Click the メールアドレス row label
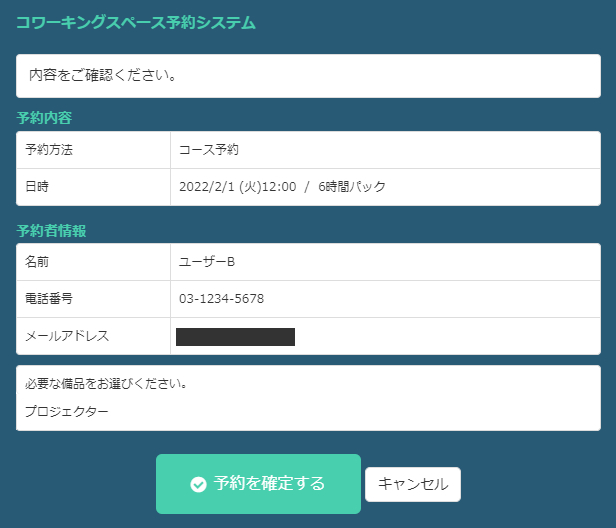 pyautogui.click(x=66, y=336)
